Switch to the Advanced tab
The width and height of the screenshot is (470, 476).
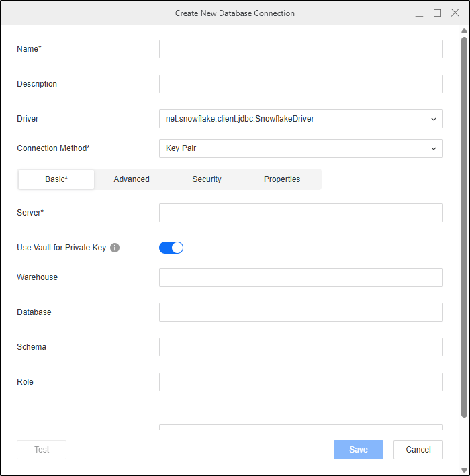132,179
